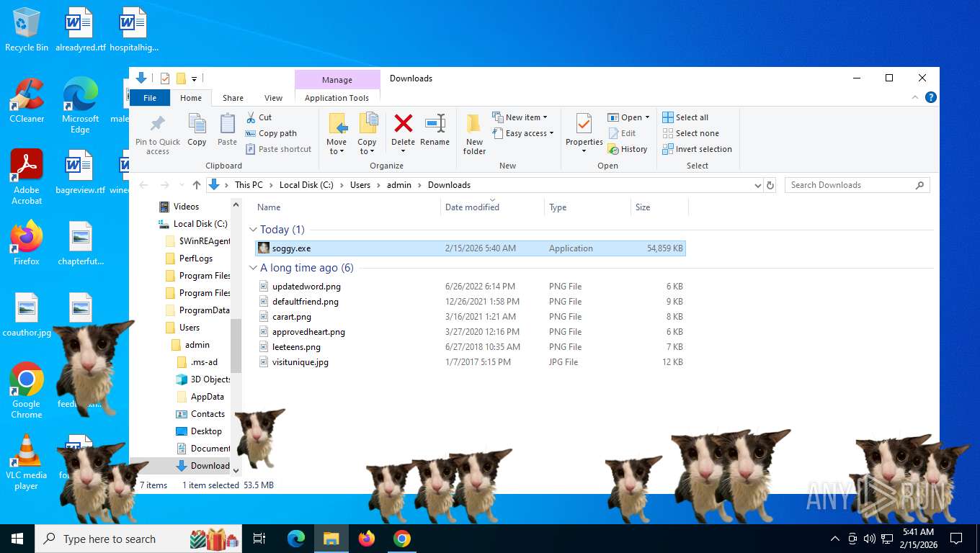This screenshot has height=553, width=980.
Task: Click Pin to Quick access icon
Action: (157, 124)
